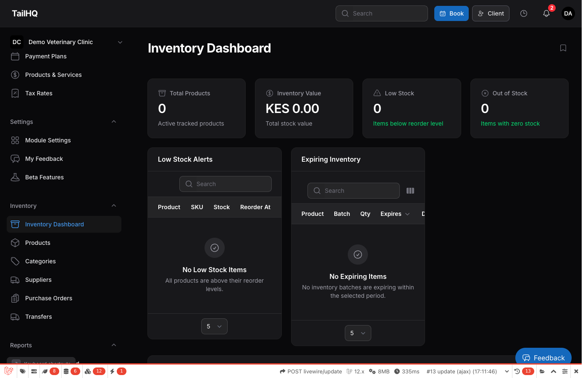Click the Feedback button
The height and width of the screenshot is (378, 588).
click(x=543, y=358)
